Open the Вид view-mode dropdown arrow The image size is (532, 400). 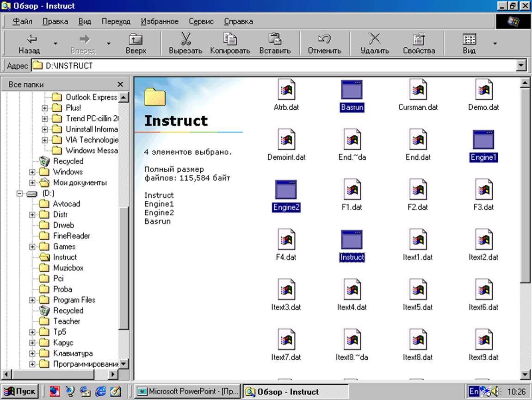[495, 44]
